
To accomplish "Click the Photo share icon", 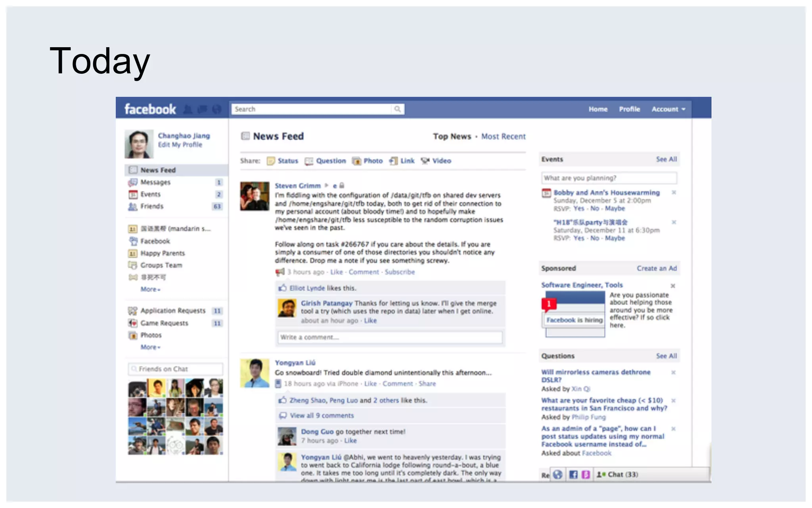I will coord(357,161).
